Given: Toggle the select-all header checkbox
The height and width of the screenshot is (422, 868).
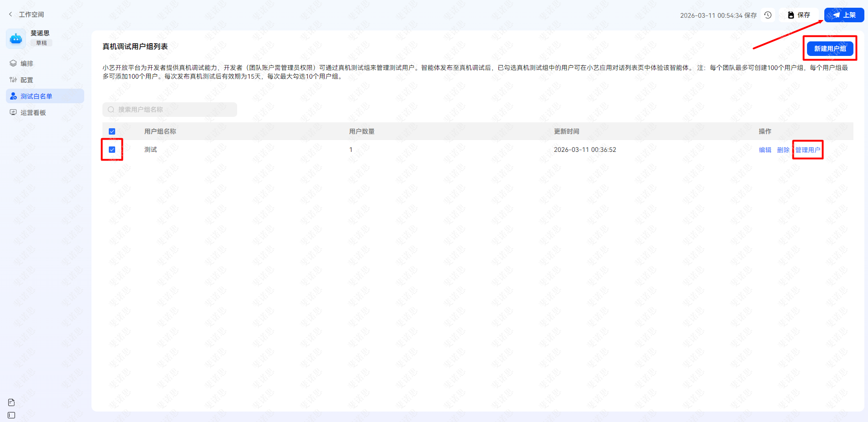Looking at the screenshot, I should [112, 131].
